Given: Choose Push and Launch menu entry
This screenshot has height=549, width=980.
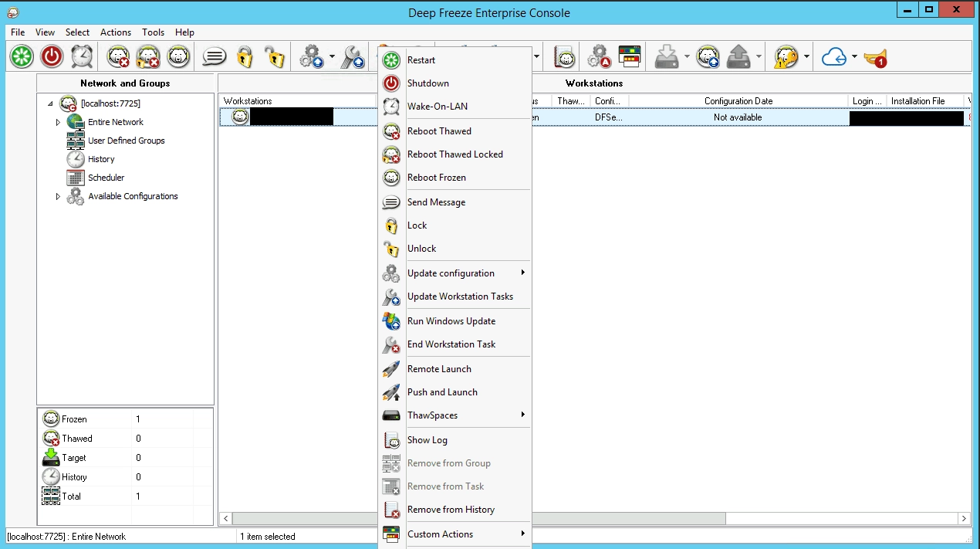Looking at the screenshot, I should click(455, 392).
